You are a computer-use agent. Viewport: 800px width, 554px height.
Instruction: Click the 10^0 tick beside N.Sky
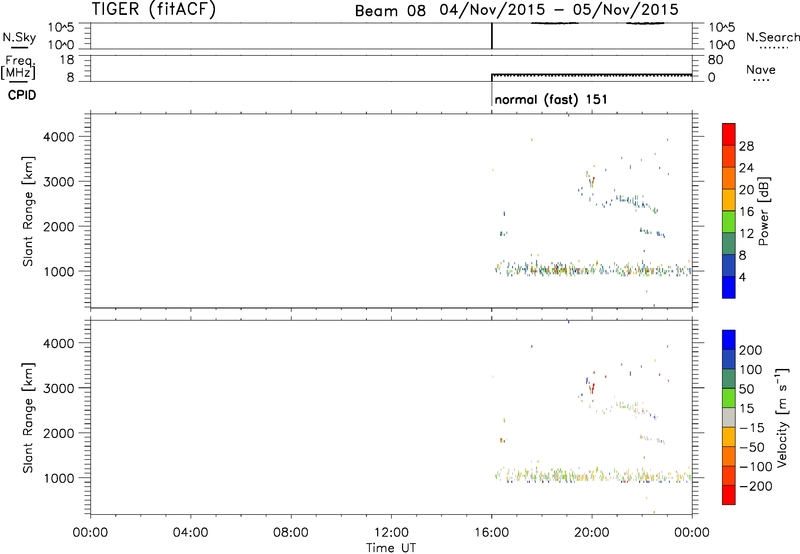(61, 45)
